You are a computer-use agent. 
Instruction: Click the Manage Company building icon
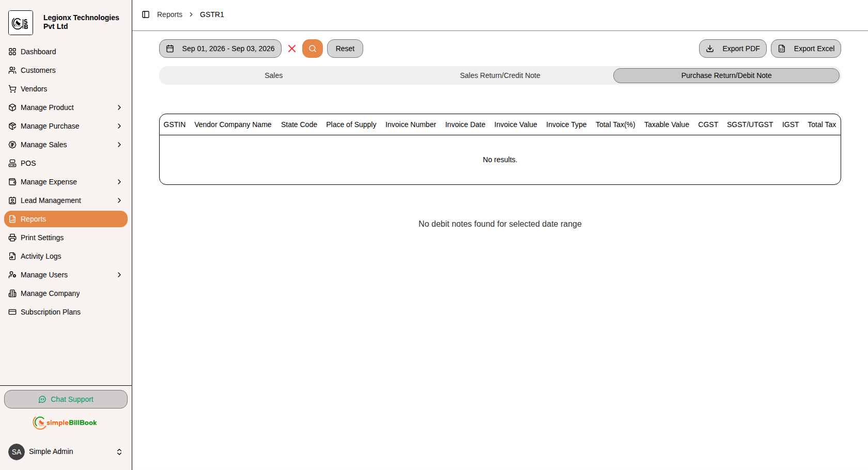[x=12, y=293]
